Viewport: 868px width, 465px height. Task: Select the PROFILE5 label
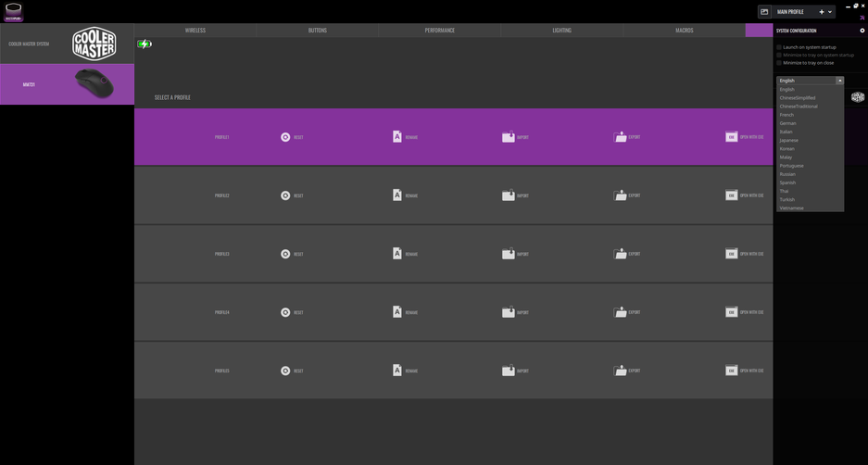tap(222, 371)
